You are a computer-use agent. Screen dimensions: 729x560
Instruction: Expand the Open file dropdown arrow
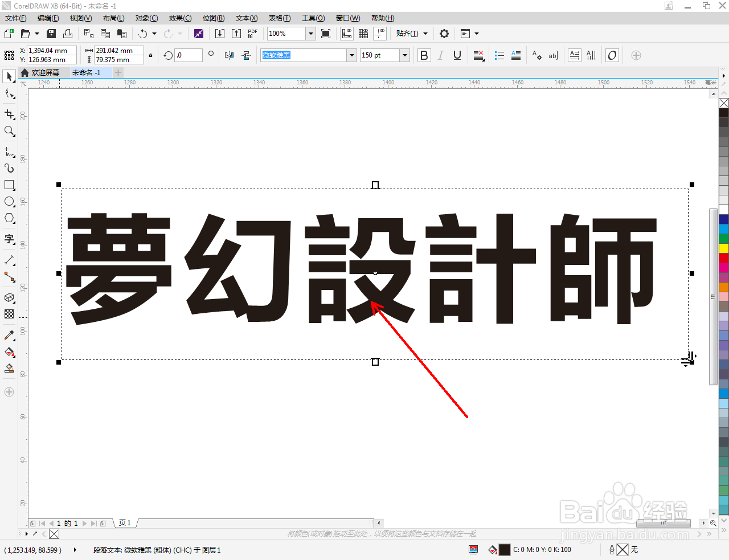[37, 34]
